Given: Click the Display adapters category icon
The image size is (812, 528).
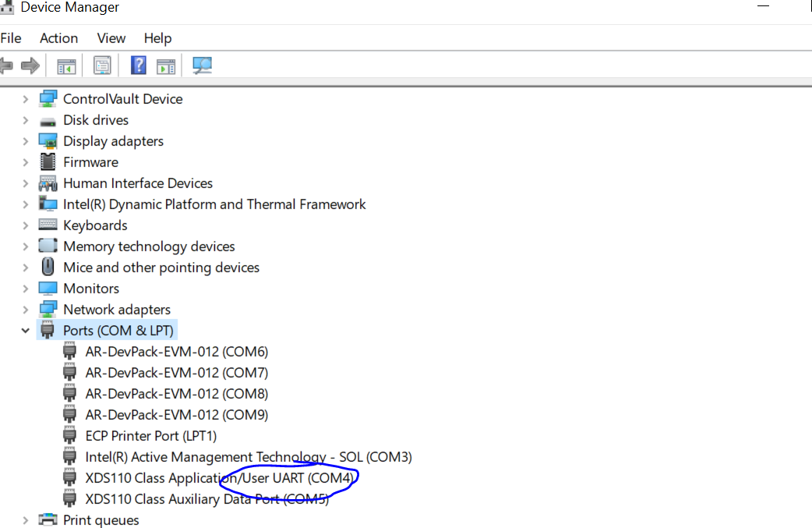Looking at the screenshot, I should (48, 141).
